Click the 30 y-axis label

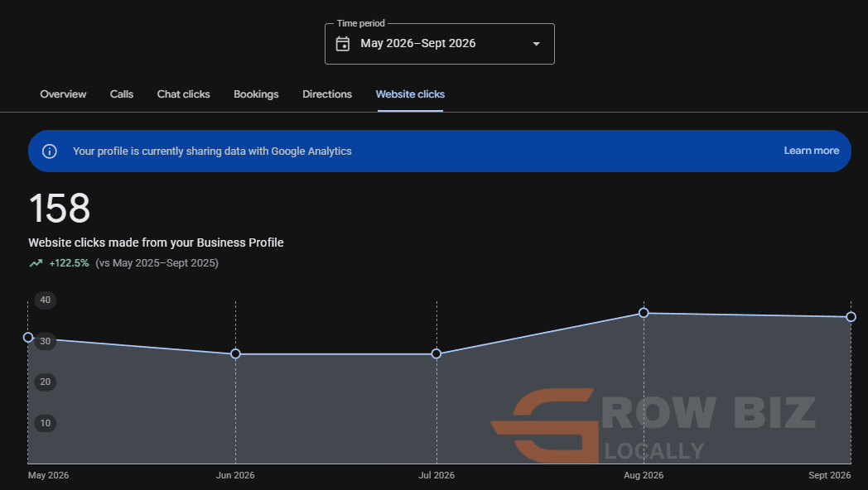46,341
